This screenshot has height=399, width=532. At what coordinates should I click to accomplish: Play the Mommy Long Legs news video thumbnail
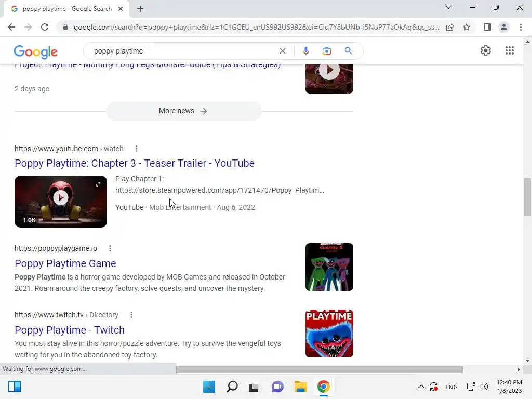329,78
